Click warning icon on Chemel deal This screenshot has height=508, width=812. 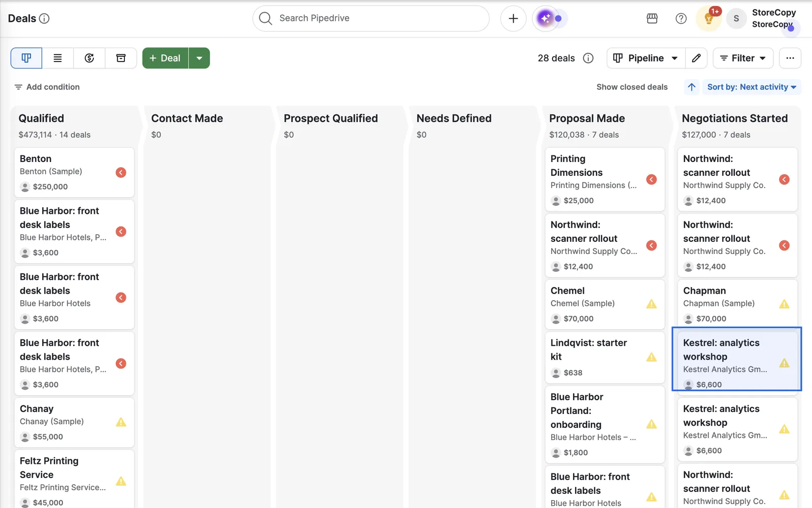click(652, 304)
